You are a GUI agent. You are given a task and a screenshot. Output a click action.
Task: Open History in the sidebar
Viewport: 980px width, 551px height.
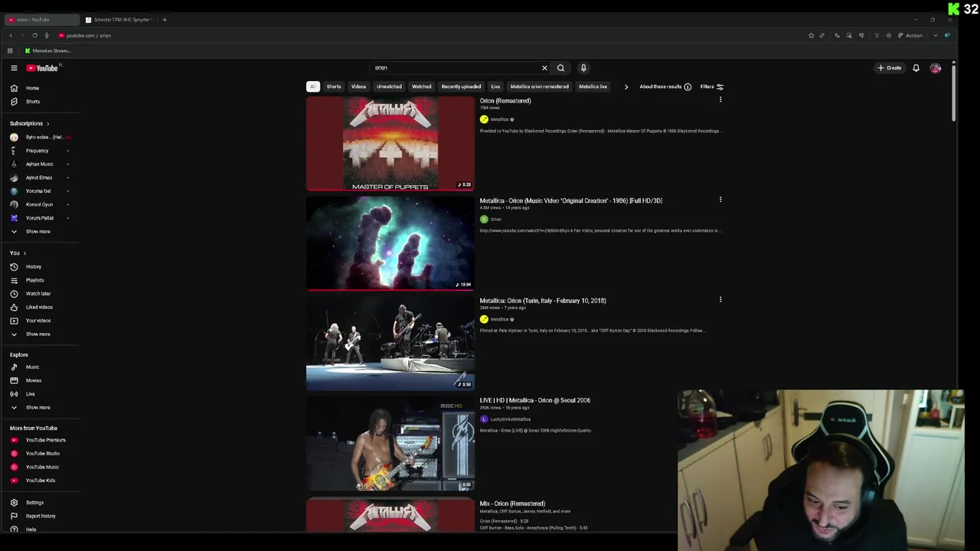33,267
